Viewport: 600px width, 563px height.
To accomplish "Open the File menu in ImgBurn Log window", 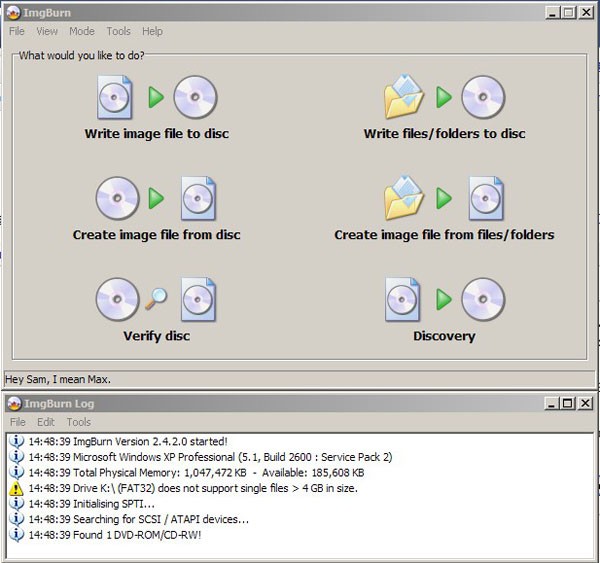I will pyautogui.click(x=18, y=422).
